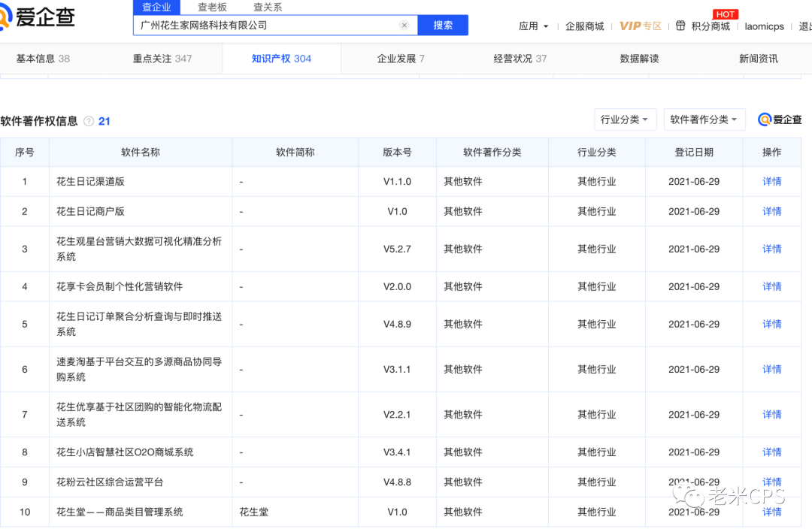Open 详情 for 花生日记订单聚合分析 row
Image resolution: width=812 pixels, height=532 pixels.
771,324
